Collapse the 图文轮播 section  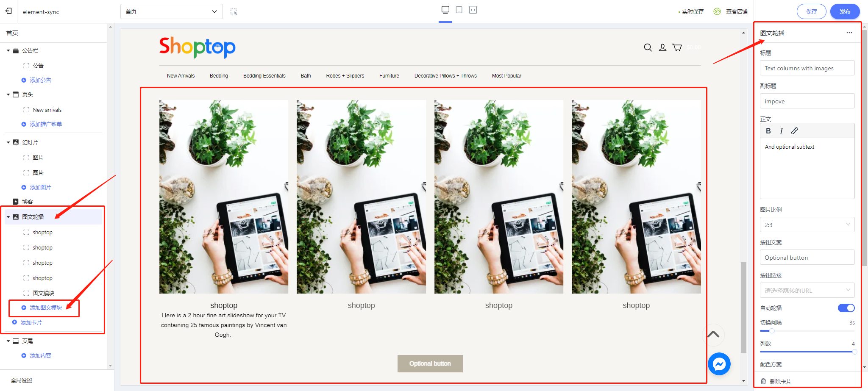tap(8, 217)
